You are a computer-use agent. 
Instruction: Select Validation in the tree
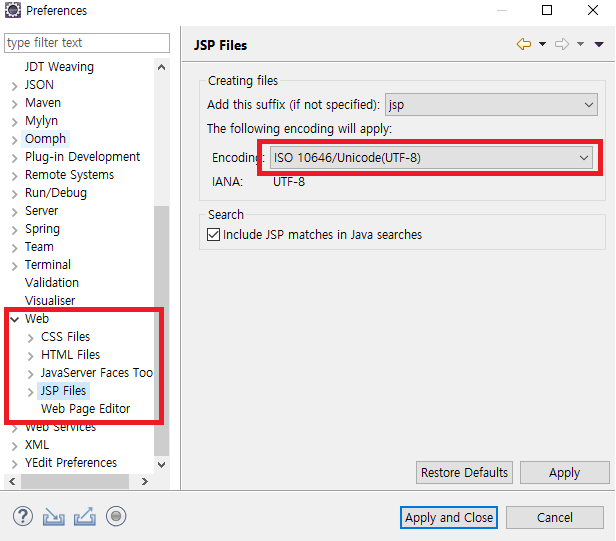click(x=52, y=282)
